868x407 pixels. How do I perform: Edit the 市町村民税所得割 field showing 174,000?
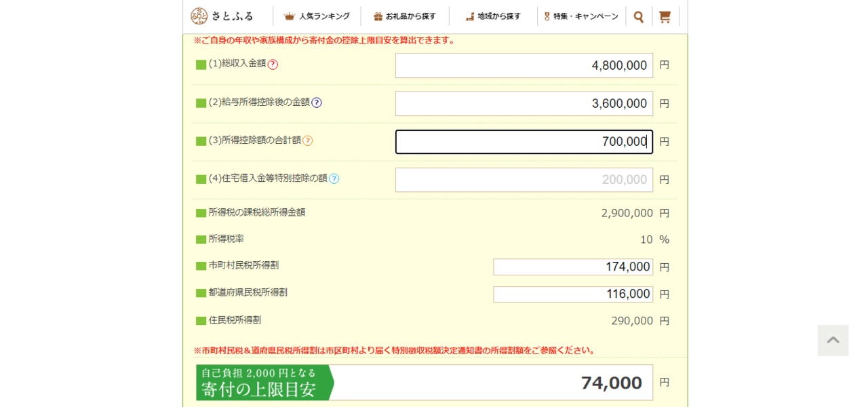click(x=573, y=267)
